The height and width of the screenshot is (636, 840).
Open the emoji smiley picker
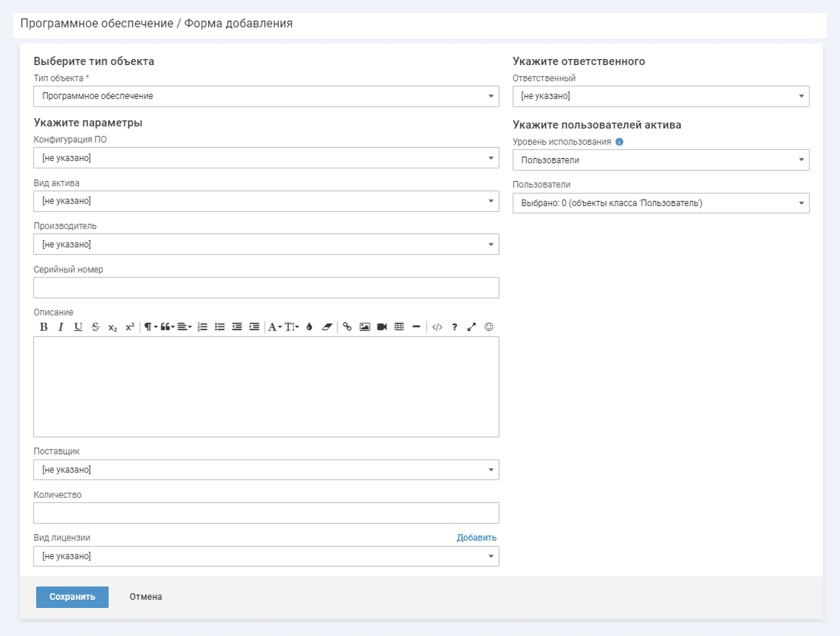(x=489, y=327)
